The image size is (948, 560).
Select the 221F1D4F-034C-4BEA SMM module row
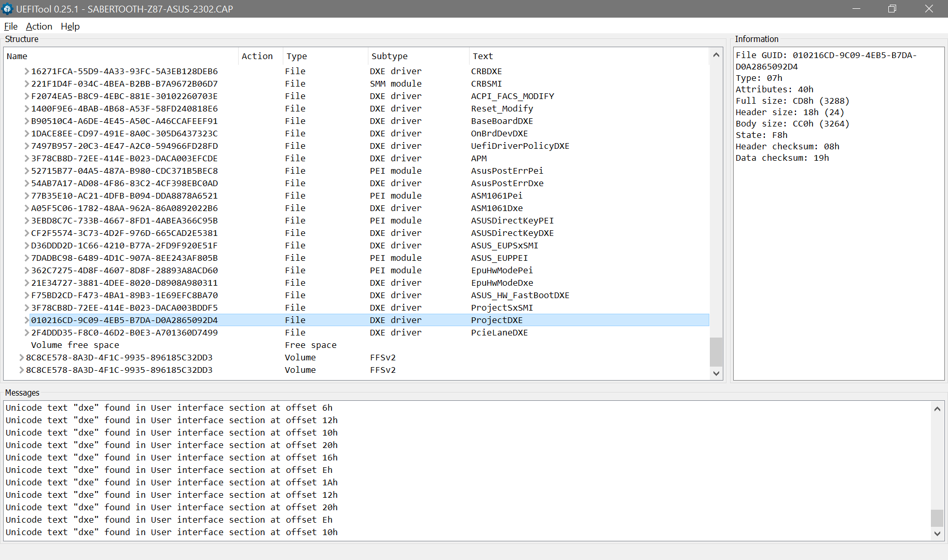(x=356, y=83)
